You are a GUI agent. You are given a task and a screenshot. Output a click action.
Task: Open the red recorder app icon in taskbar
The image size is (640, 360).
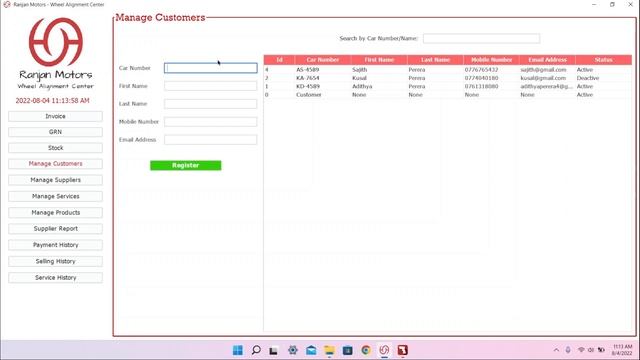coord(402,350)
